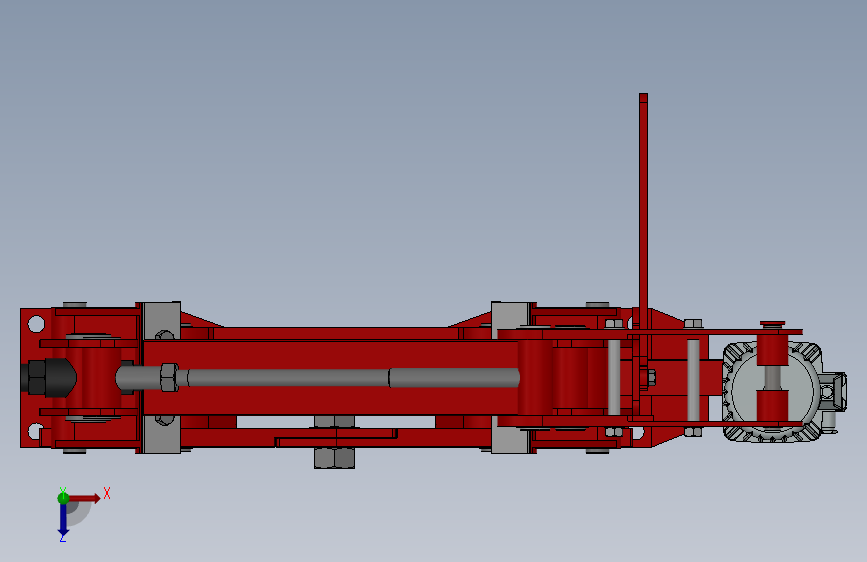Select the small hex nut beside the handle base

[x=650, y=378]
